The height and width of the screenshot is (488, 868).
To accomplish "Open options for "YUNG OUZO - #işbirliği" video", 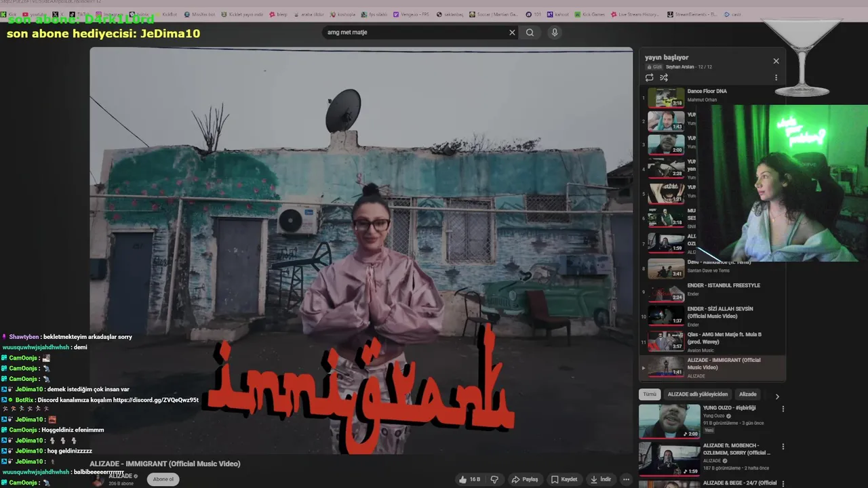I will point(783,409).
